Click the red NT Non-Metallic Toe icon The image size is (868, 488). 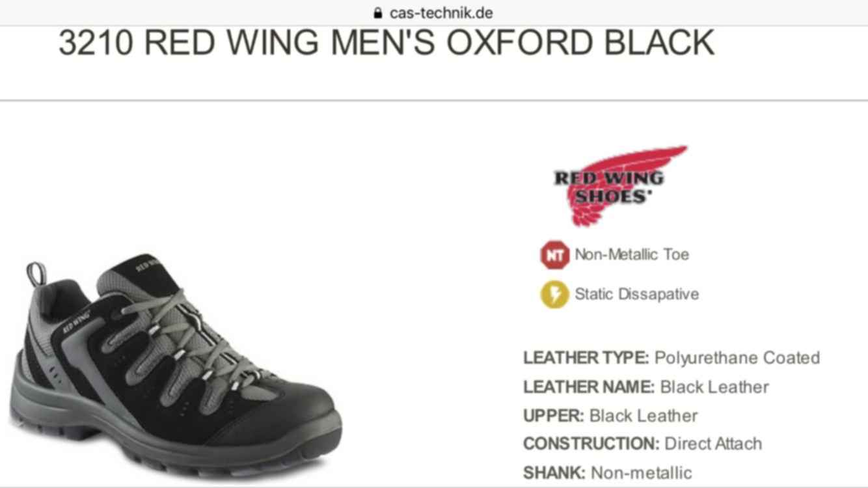554,254
